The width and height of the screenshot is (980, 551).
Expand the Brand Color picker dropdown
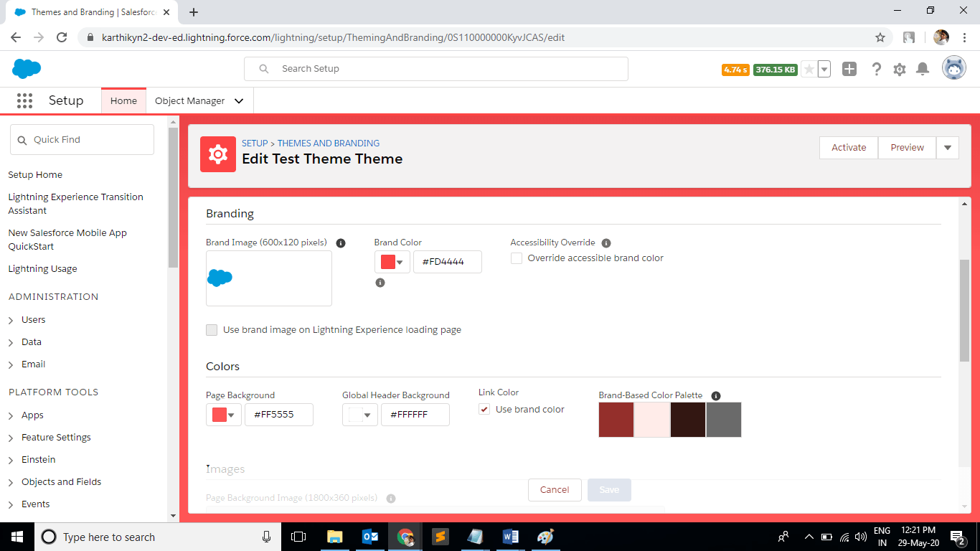point(401,262)
